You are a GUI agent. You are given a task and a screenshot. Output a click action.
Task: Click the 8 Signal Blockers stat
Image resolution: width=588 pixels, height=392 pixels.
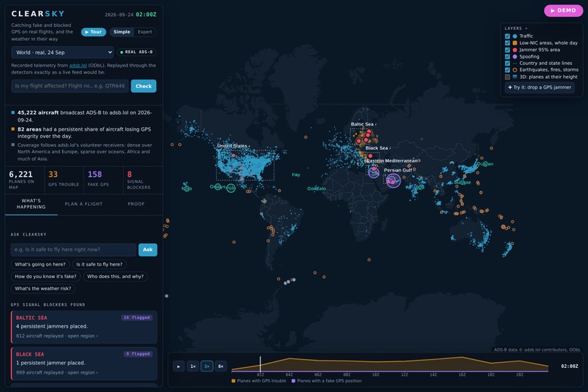(142, 180)
